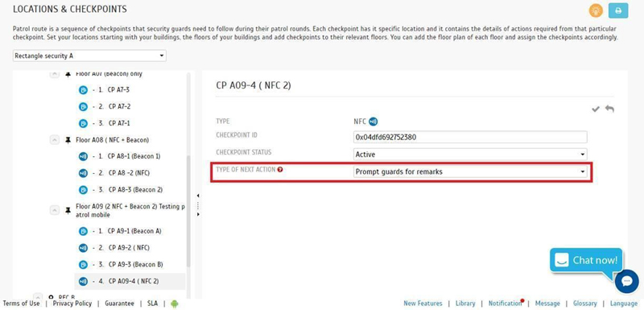This screenshot has height=310, width=644.
Task: Click beacon icon of CP A7-1
Action: tap(83, 123)
